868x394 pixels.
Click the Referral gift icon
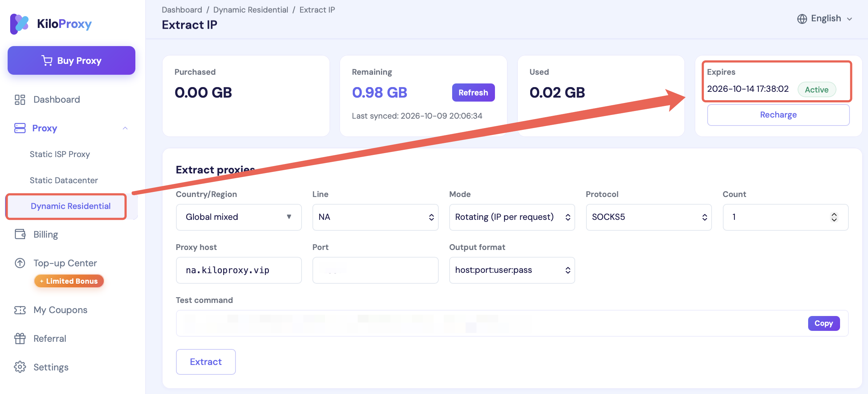point(20,338)
